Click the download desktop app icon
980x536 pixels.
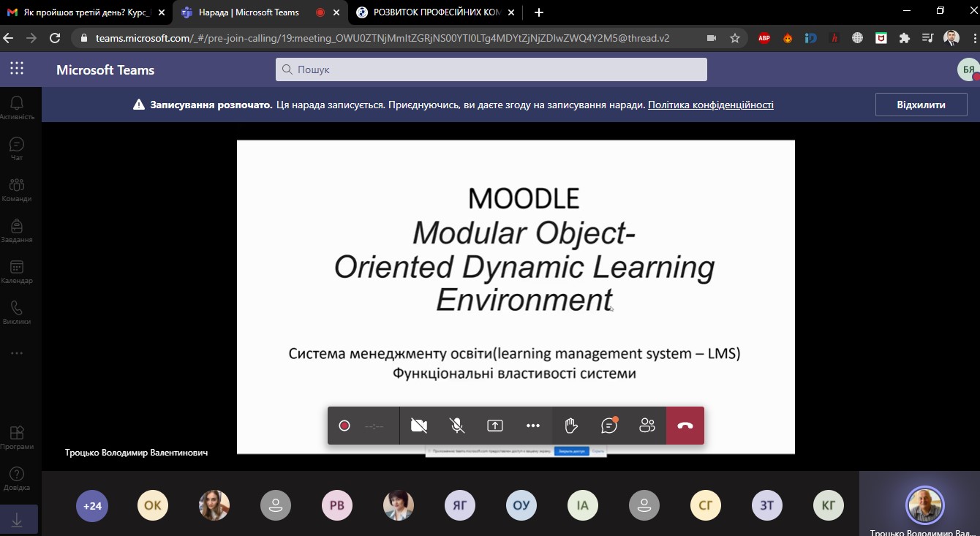[17, 519]
